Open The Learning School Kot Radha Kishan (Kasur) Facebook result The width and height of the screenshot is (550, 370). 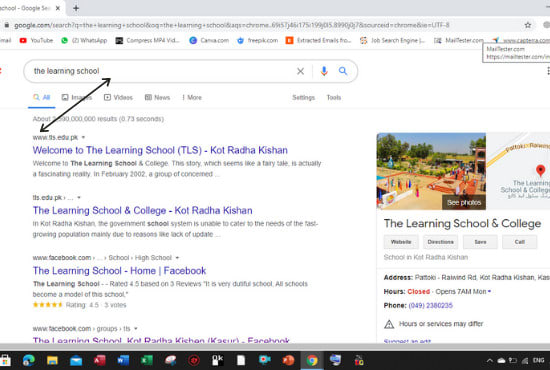(x=161, y=340)
